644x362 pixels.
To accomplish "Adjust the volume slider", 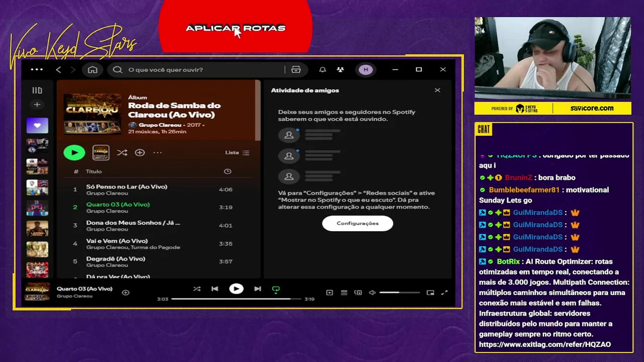I will pyautogui.click(x=399, y=292).
